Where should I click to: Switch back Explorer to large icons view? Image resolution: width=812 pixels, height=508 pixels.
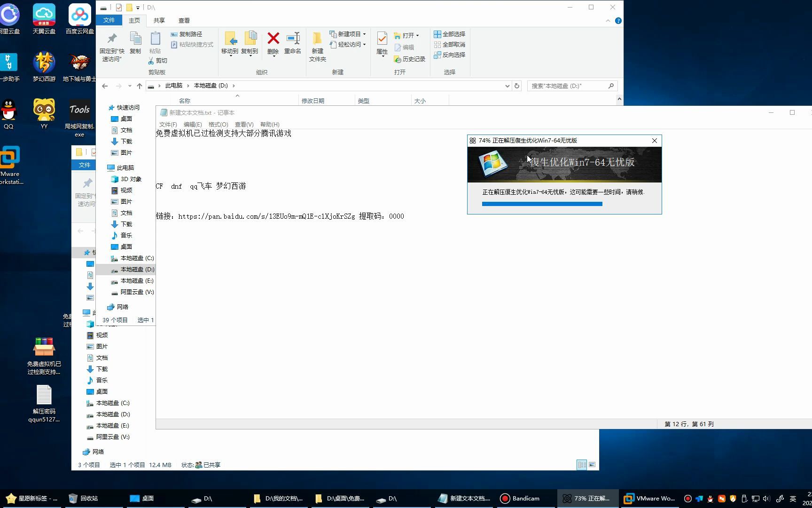coord(592,465)
